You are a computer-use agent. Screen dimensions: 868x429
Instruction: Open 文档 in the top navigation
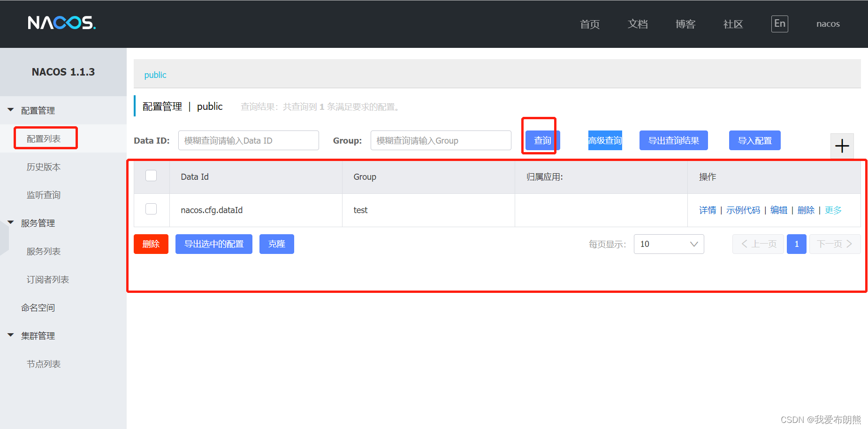(x=638, y=24)
